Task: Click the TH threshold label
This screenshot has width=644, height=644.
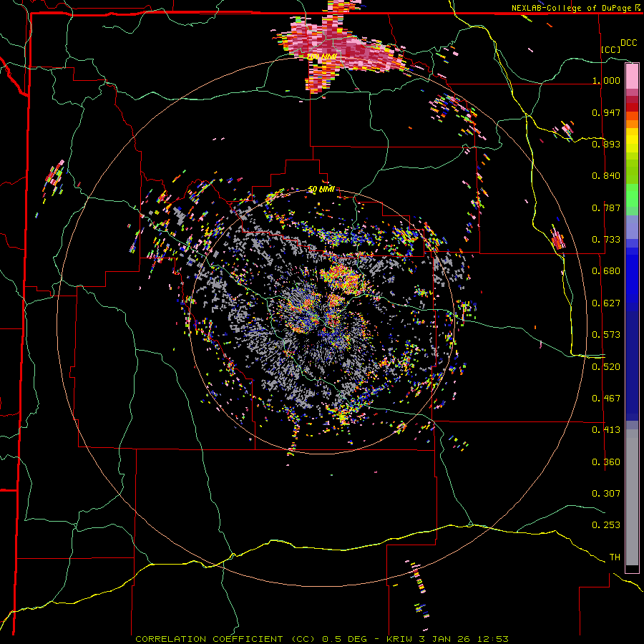Action: (x=615, y=557)
